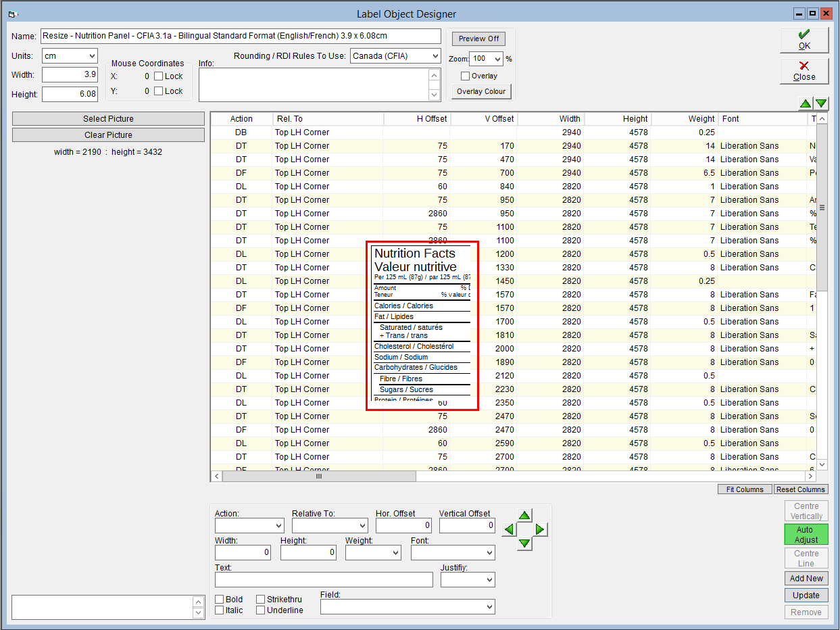The height and width of the screenshot is (630, 840).
Task: Nudge offset right with green right arrow
Action: pyautogui.click(x=541, y=529)
